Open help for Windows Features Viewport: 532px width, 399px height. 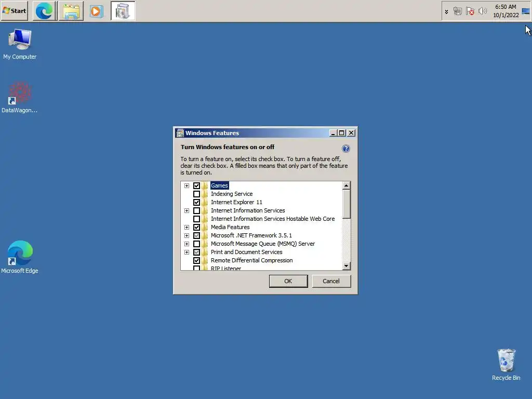[345, 149]
